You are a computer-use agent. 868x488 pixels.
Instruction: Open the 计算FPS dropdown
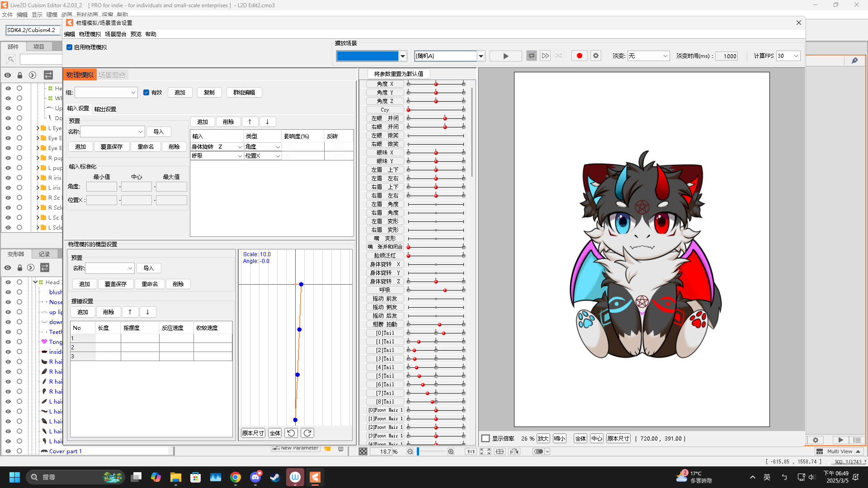click(x=788, y=56)
